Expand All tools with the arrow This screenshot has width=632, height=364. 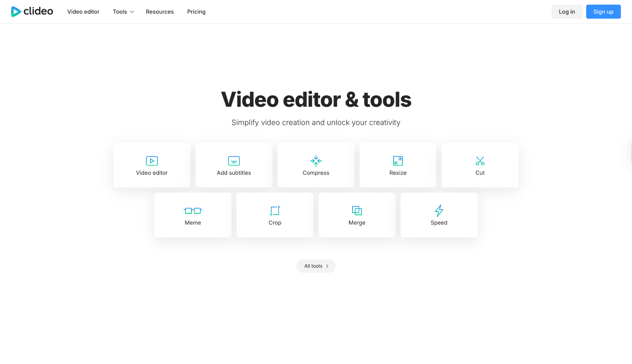327,266
